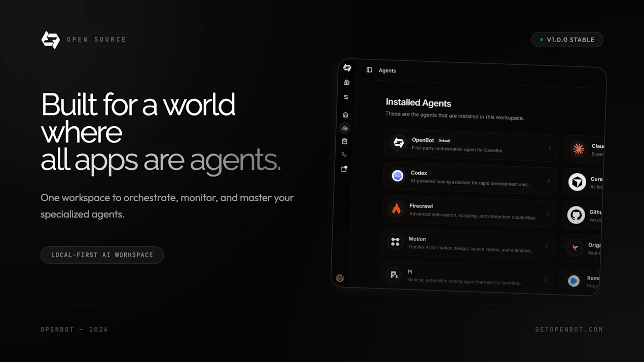Click 'AI-powered coding assistant' description of Codex
The height and width of the screenshot is (362, 644).
471,183
